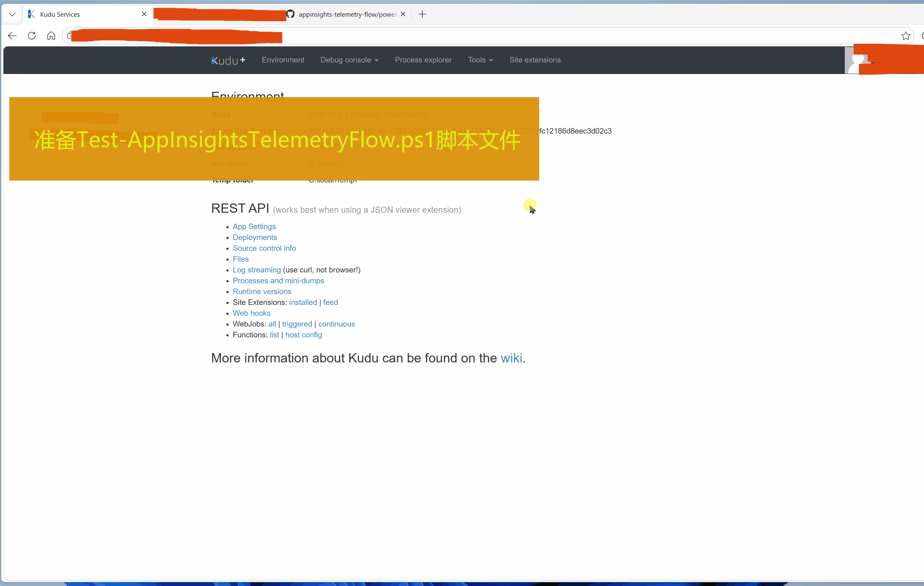Expand the Debug console dropdown
The image size is (924, 586).
pos(349,60)
